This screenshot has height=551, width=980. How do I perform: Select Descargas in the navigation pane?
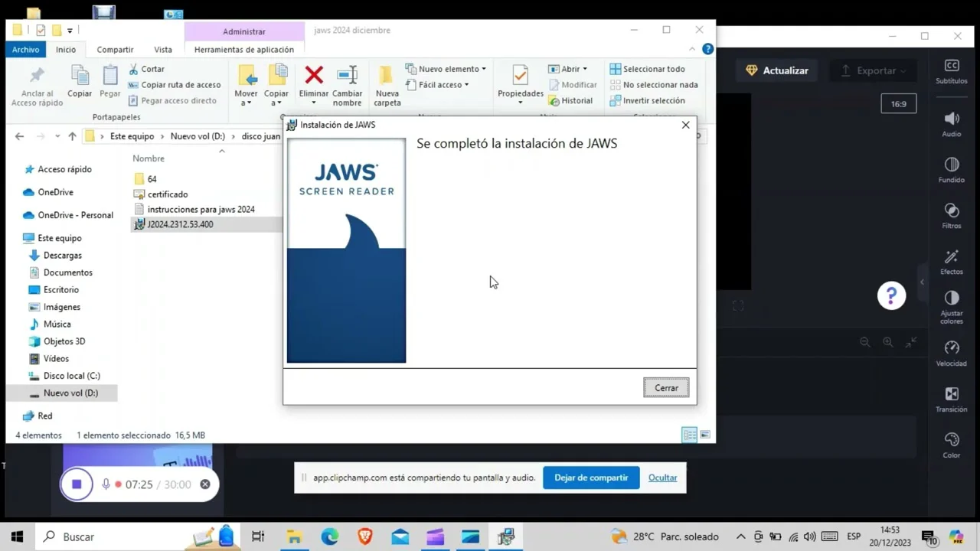[x=62, y=256]
